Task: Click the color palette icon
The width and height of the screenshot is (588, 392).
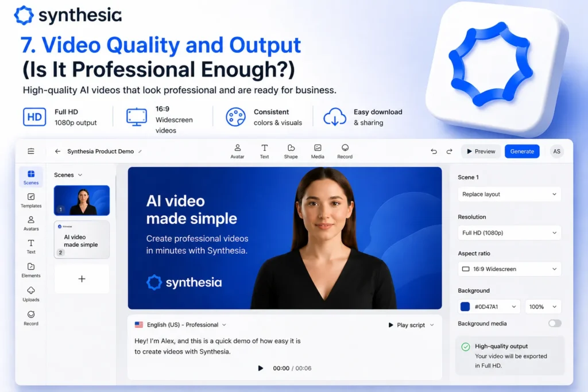Action: point(235,117)
